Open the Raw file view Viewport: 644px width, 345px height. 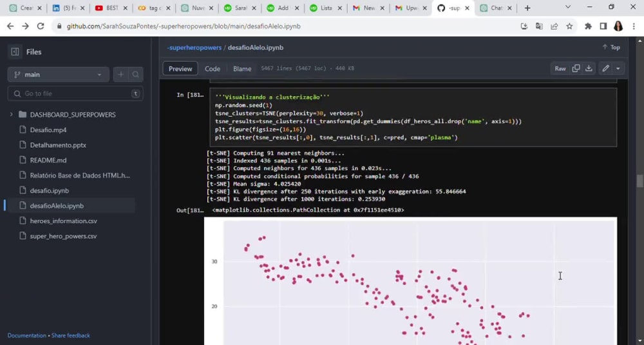click(x=560, y=68)
